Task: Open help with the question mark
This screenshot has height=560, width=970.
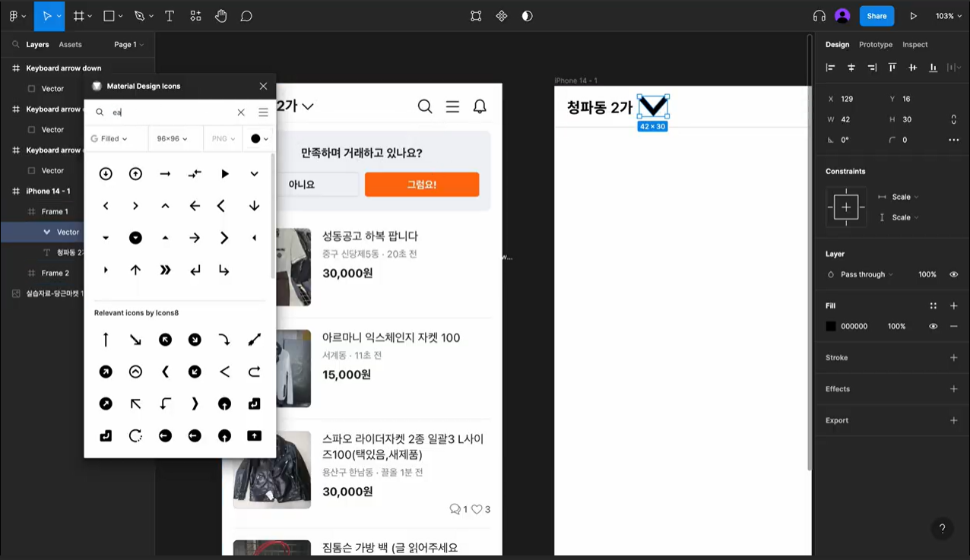Action: [x=942, y=529]
